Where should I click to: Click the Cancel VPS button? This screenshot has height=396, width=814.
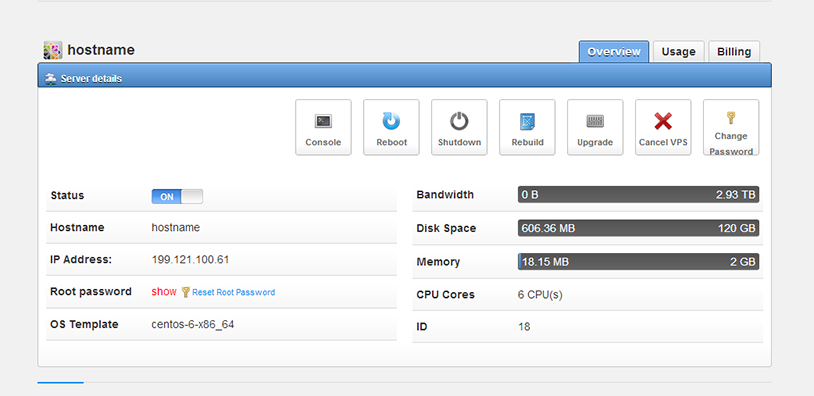pos(663,127)
